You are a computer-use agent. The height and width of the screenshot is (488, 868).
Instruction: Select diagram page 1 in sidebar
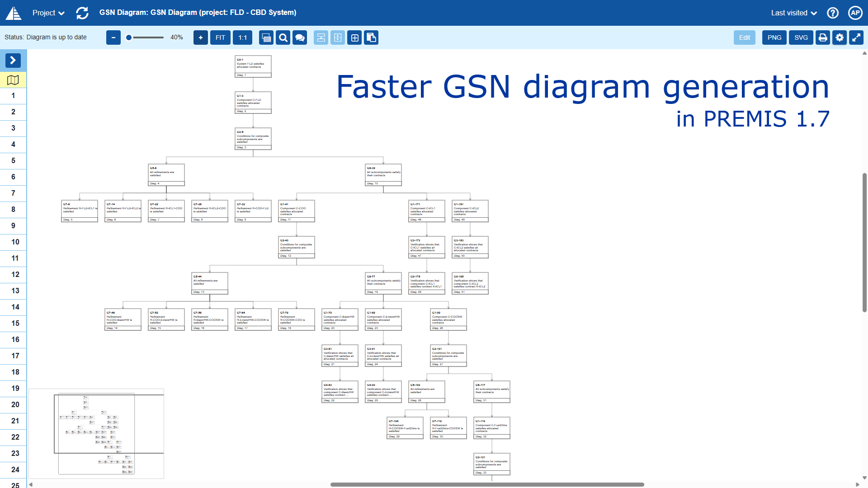coord(13,96)
